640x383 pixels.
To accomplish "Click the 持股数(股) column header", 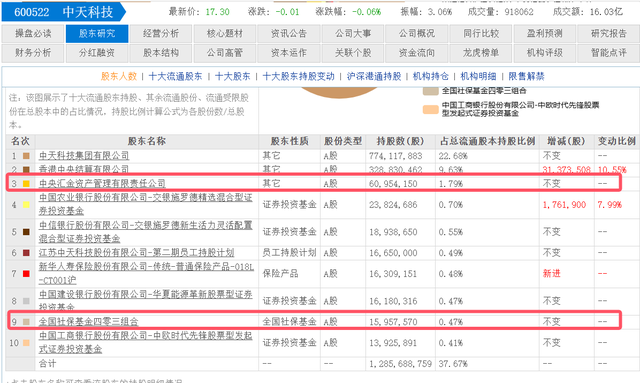I will click(x=400, y=141).
